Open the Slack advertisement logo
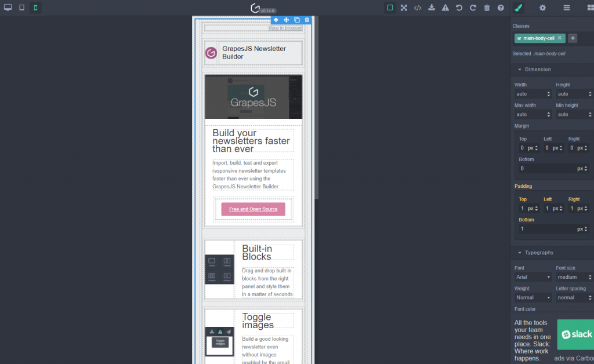This screenshot has height=364, width=594. tap(576, 334)
